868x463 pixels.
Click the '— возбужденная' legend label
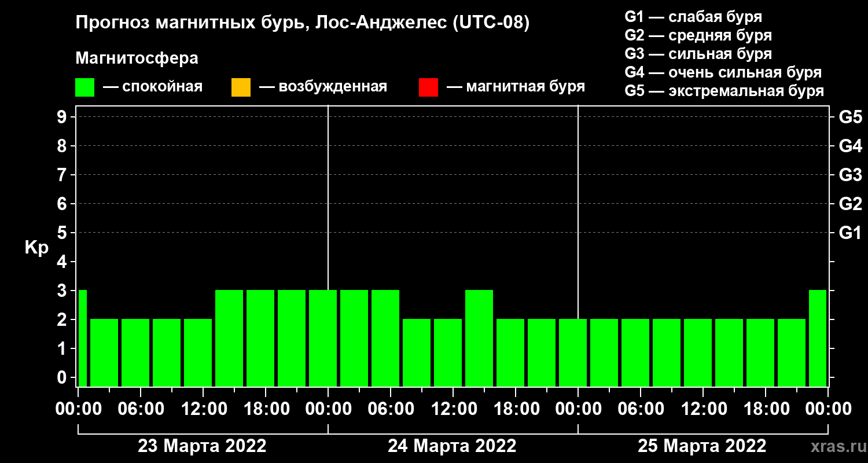[x=323, y=87]
